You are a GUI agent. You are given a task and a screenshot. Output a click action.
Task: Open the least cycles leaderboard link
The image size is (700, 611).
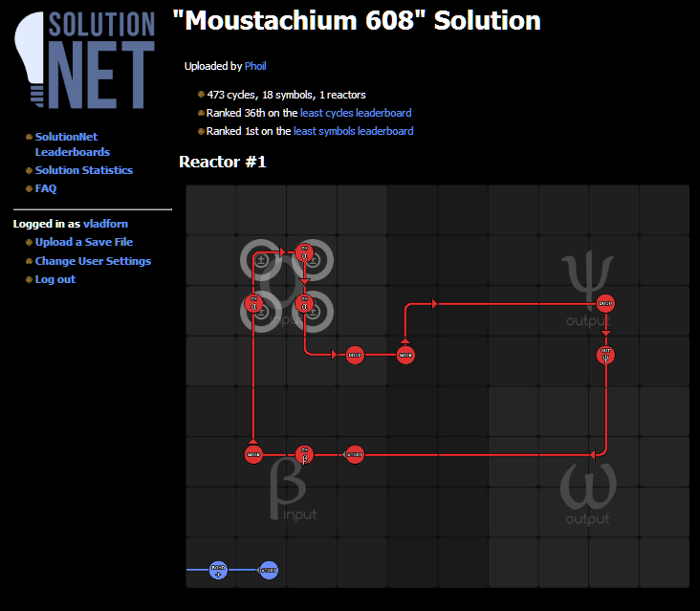[356, 113]
